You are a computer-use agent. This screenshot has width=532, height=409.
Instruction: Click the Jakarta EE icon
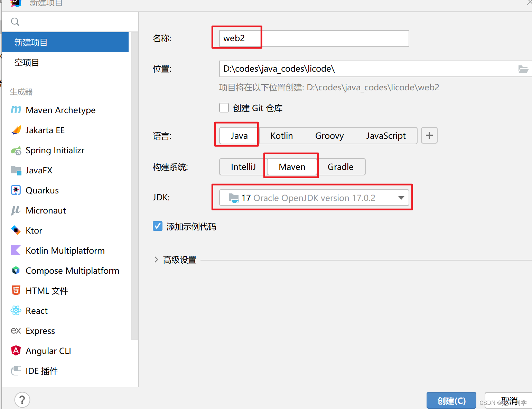pos(16,130)
